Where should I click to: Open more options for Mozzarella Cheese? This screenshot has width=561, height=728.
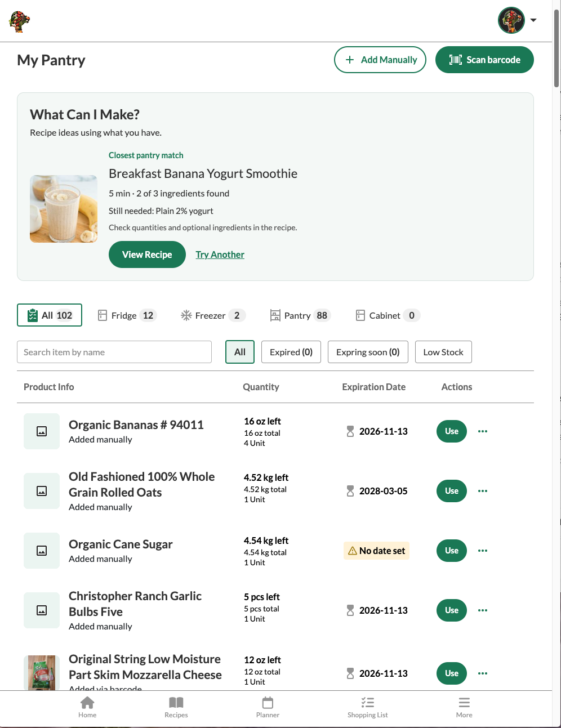click(x=483, y=673)
